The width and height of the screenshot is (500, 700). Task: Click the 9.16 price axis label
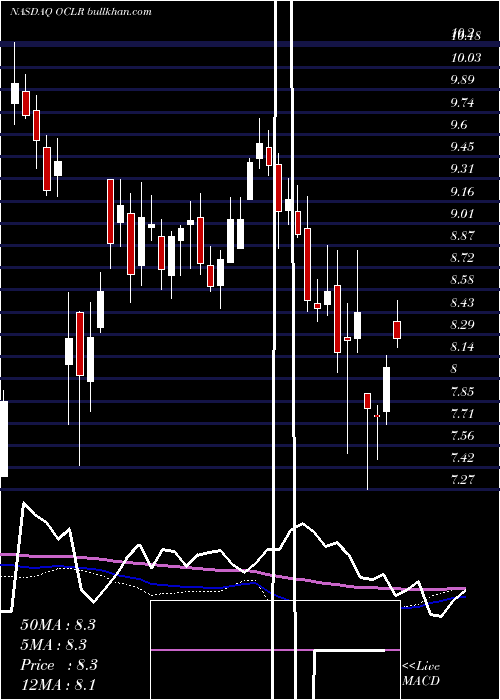point(462,192)
